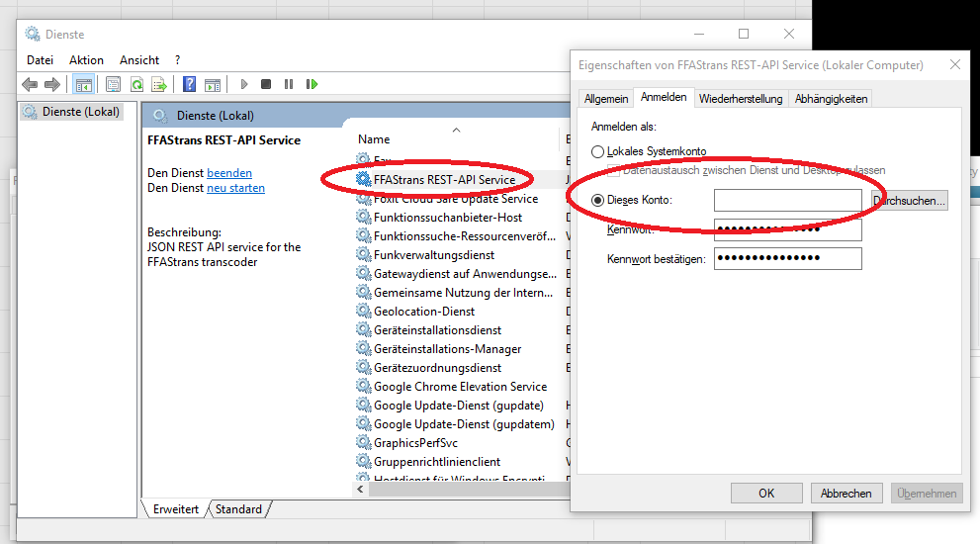Click the Übernehmen button

[927, 494]
